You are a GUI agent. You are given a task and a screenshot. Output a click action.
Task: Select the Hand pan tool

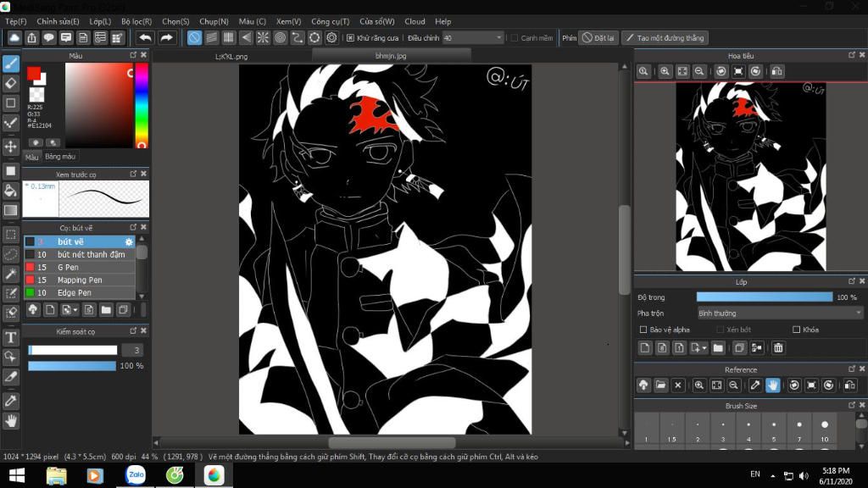tap(10, 421)
